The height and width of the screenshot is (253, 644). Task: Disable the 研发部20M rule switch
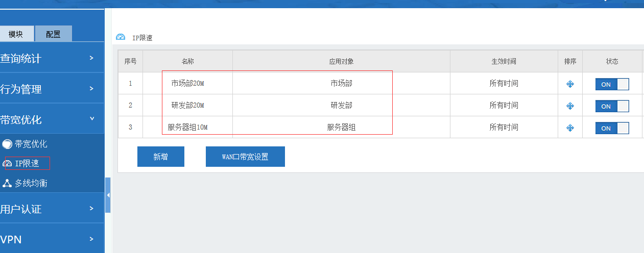(x=612, y=106)
